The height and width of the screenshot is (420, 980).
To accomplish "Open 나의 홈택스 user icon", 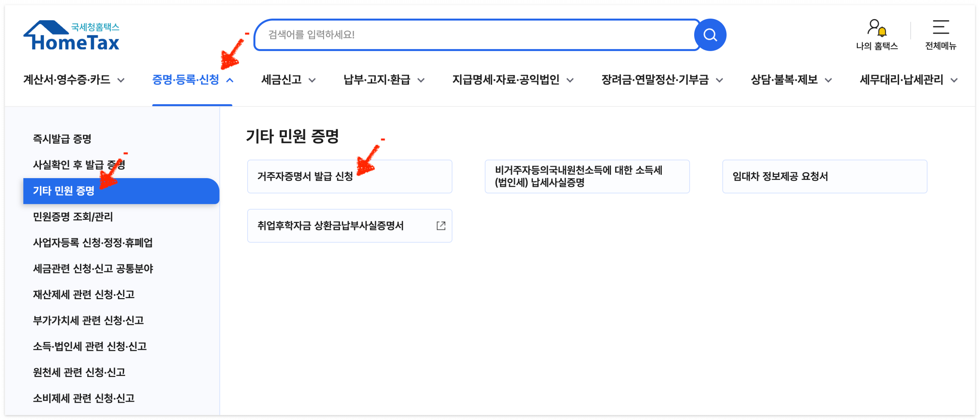I will coord(876,28).
